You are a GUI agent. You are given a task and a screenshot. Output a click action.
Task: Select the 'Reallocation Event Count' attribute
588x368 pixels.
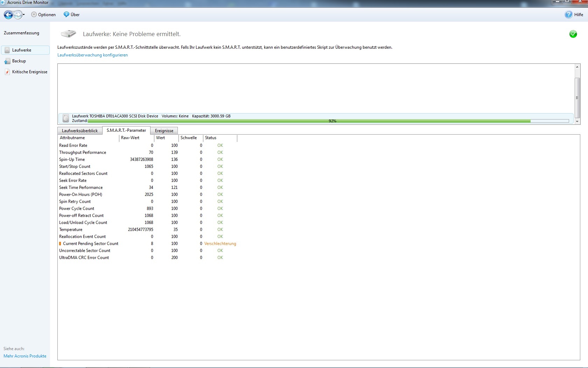tap(83, 237)
